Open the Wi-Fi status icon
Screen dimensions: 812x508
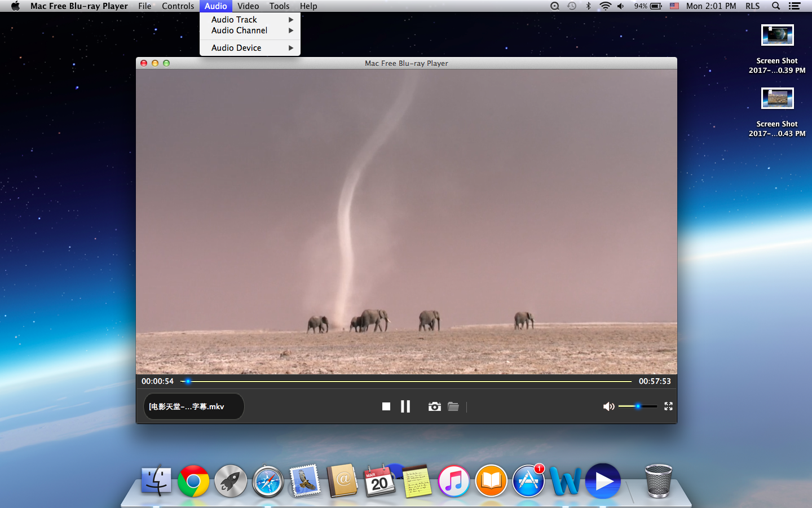(x=605, y=6)
